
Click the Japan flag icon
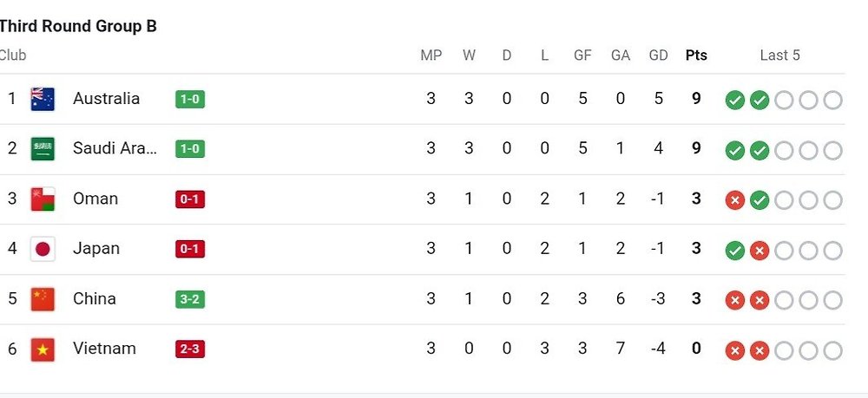point(43,250)
